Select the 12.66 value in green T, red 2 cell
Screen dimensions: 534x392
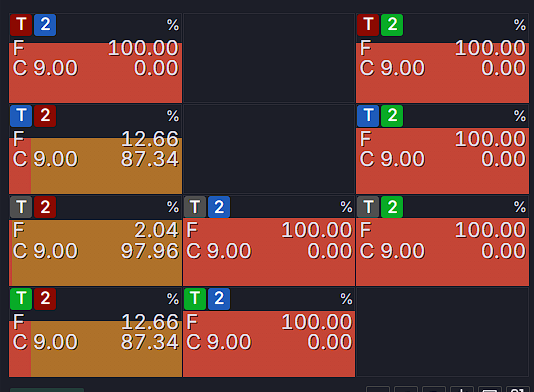tap(150, 322)
